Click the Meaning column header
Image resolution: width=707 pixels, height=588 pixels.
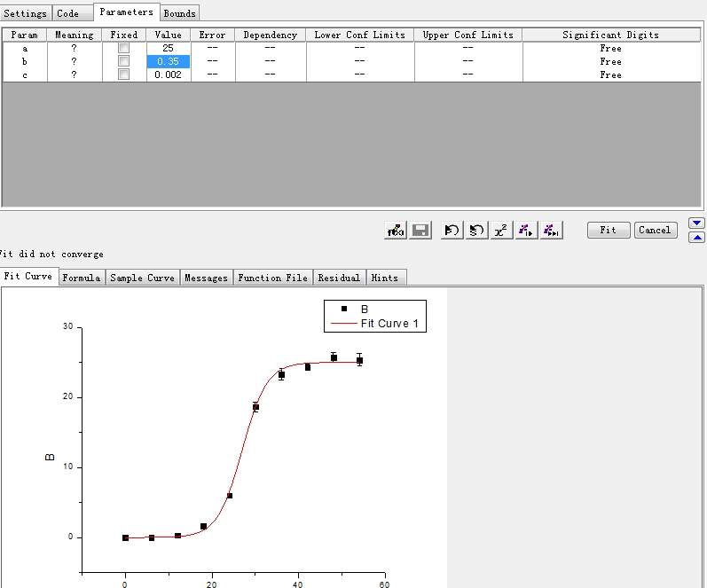[x=75, y=35]
